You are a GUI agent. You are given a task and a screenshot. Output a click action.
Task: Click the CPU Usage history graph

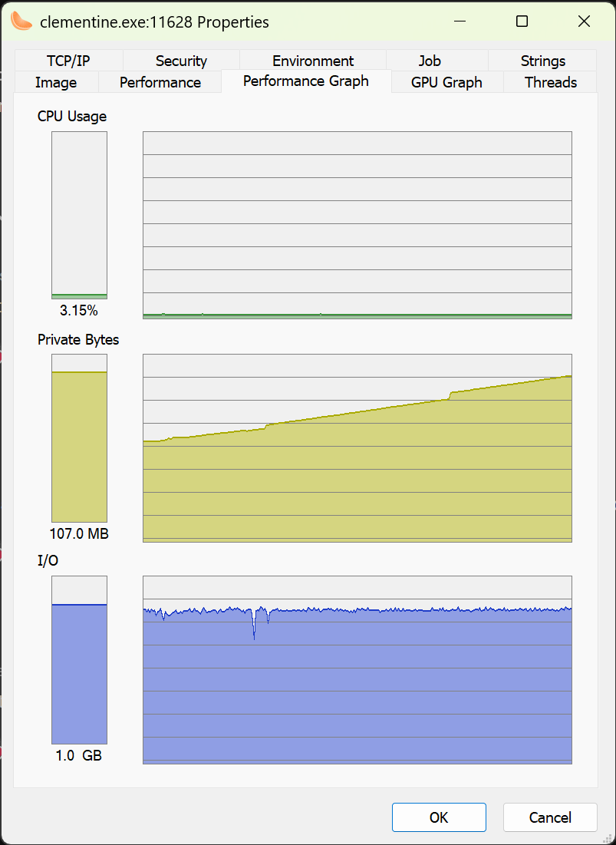(x=357, y=226)
